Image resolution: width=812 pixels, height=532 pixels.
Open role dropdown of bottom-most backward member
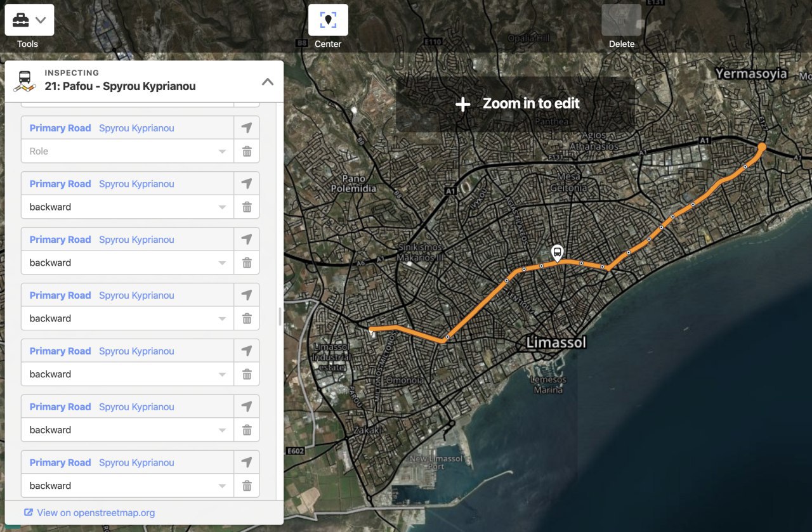click(x=222, y=486)
